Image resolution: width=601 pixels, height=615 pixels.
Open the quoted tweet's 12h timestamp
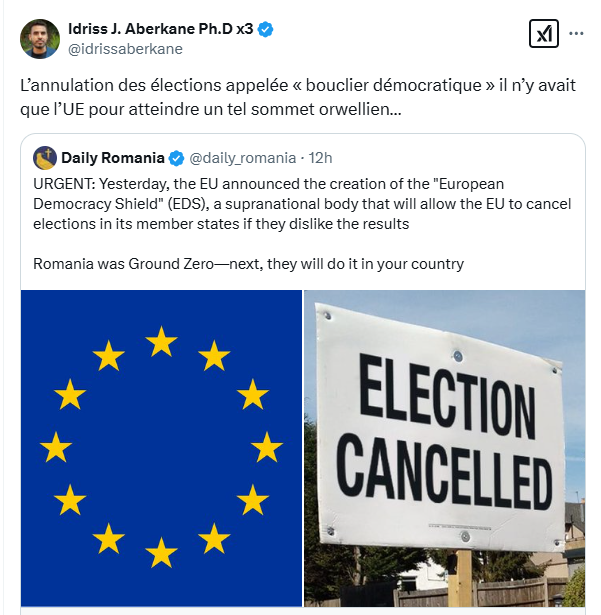click(x=321, y=158)
